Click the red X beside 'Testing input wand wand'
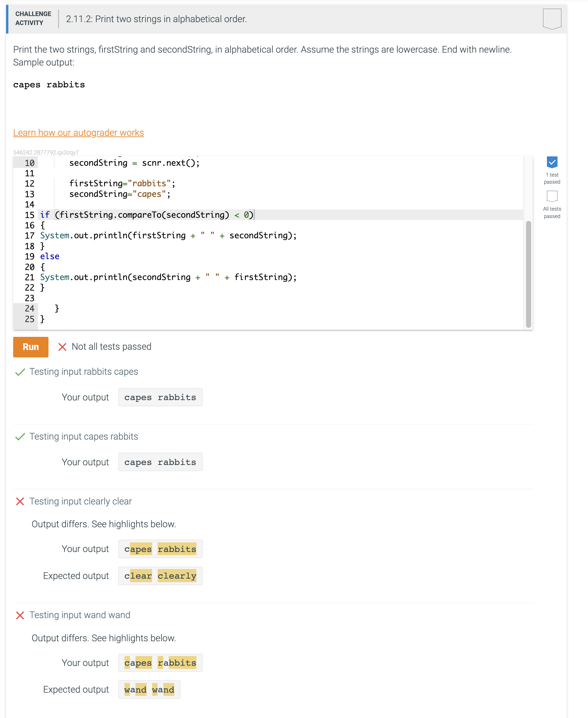 [20, 615]
